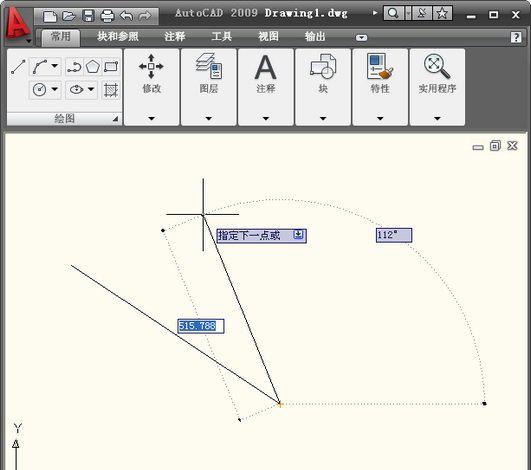The height and width of the screenshot is (470, 531).
Task: Choose the Hatch tool icon
Action: [x=111, y=90]
